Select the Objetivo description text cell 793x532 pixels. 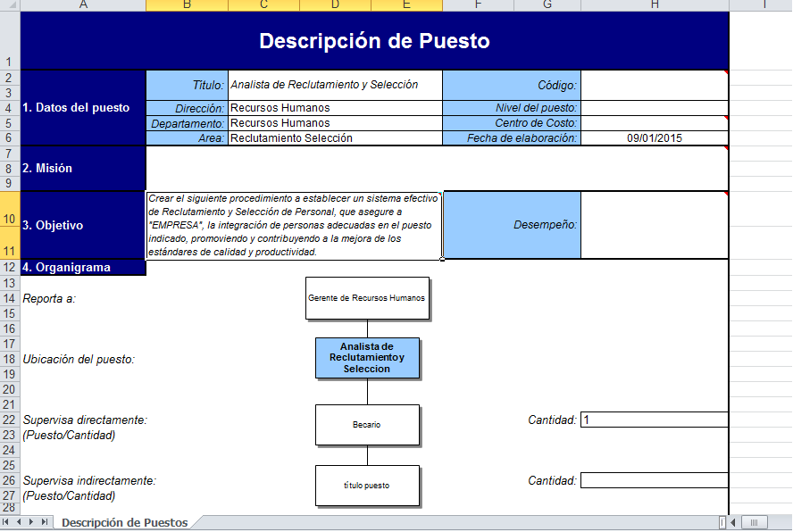(x=294, y=225)
